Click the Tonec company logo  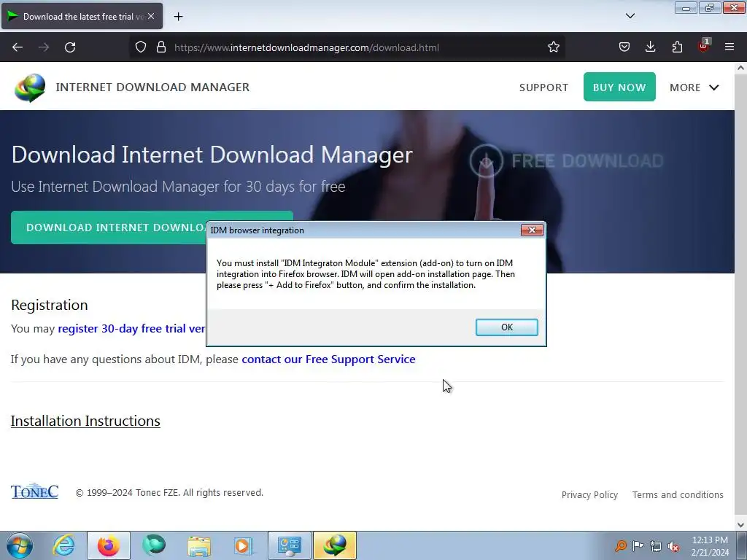(35, 491)
